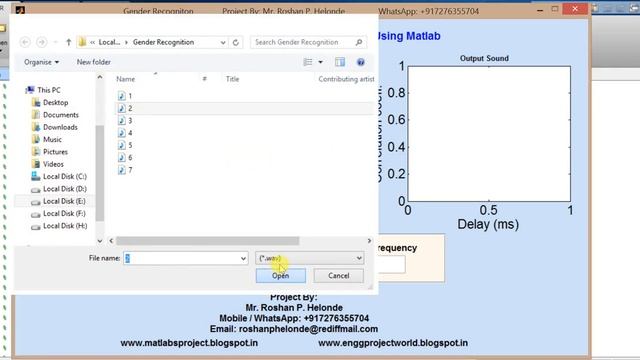
Task: Sort files by Name column
Action: click(x=125, y=79)
